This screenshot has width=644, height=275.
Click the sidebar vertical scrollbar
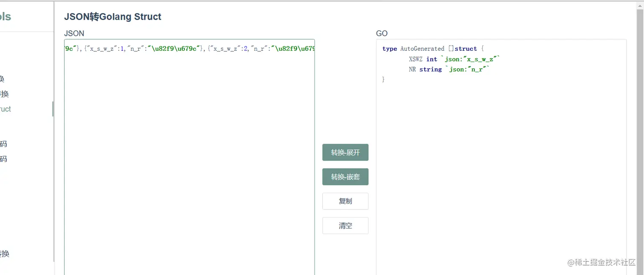click(54, 131)
